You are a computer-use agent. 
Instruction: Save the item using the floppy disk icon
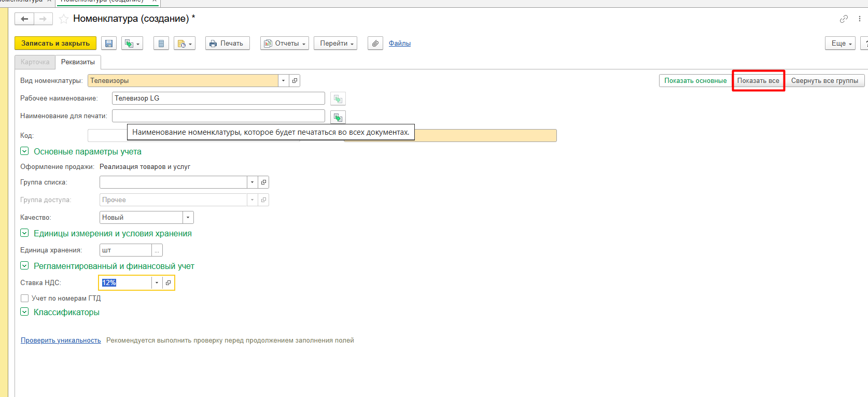(x=109, y=44)
